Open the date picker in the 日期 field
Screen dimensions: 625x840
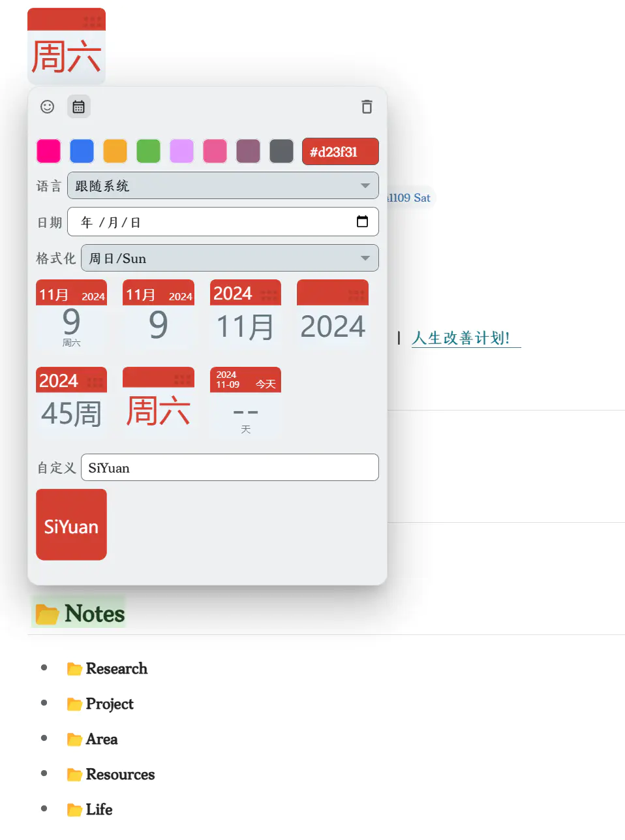(362, 221)
